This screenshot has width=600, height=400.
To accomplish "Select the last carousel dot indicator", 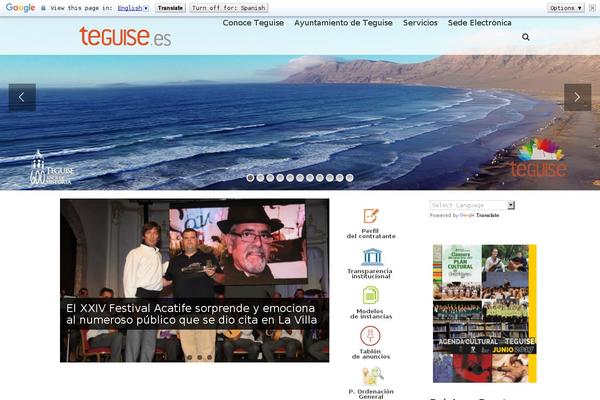I will [349, 178].
